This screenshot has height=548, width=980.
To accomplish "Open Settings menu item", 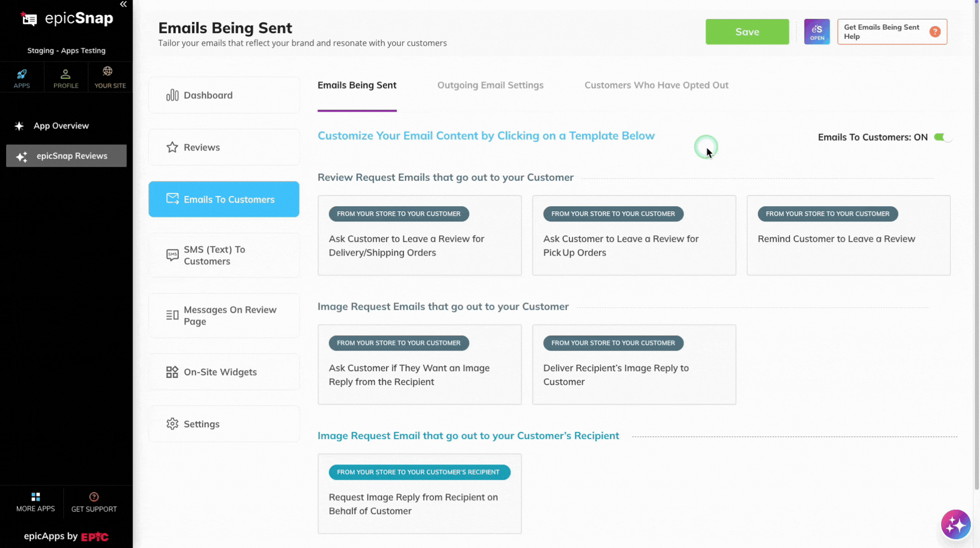I will [224, 424].
